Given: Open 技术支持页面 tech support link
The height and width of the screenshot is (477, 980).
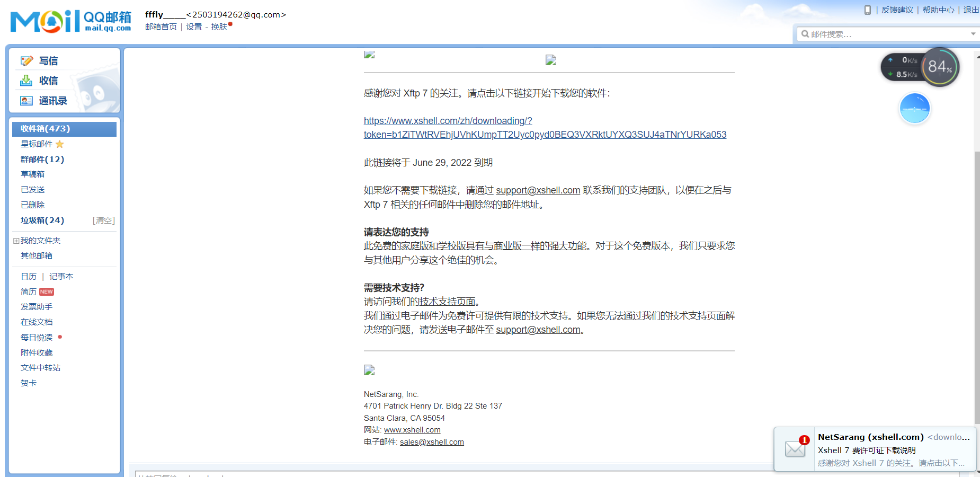Looking at the screenshot, I should click(x=448, y=302).
